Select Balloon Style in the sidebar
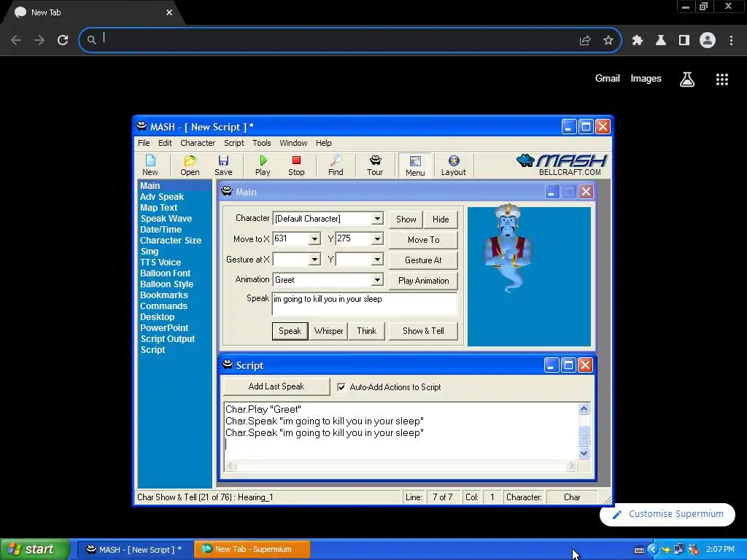Screen dimensions: 747x560 coord(167,284)
